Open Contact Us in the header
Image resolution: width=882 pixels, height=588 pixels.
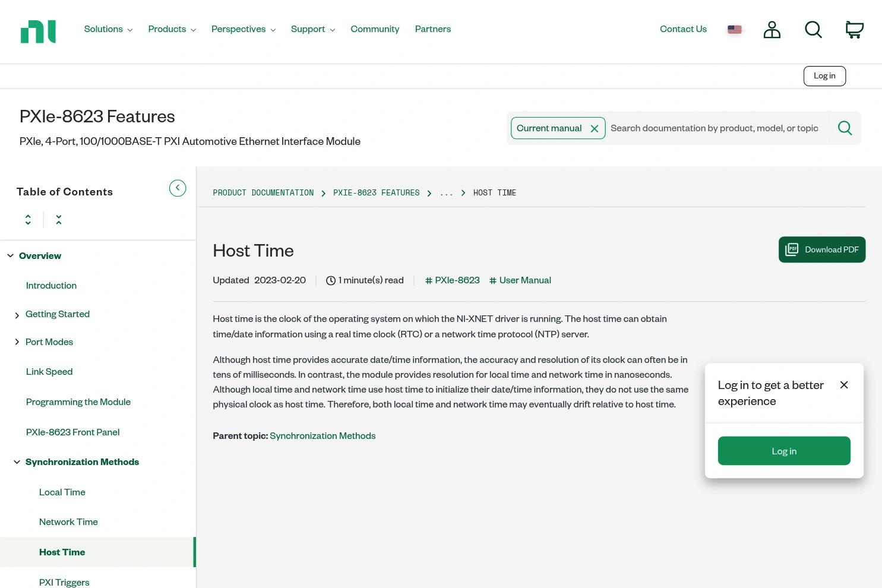[683, 29]
